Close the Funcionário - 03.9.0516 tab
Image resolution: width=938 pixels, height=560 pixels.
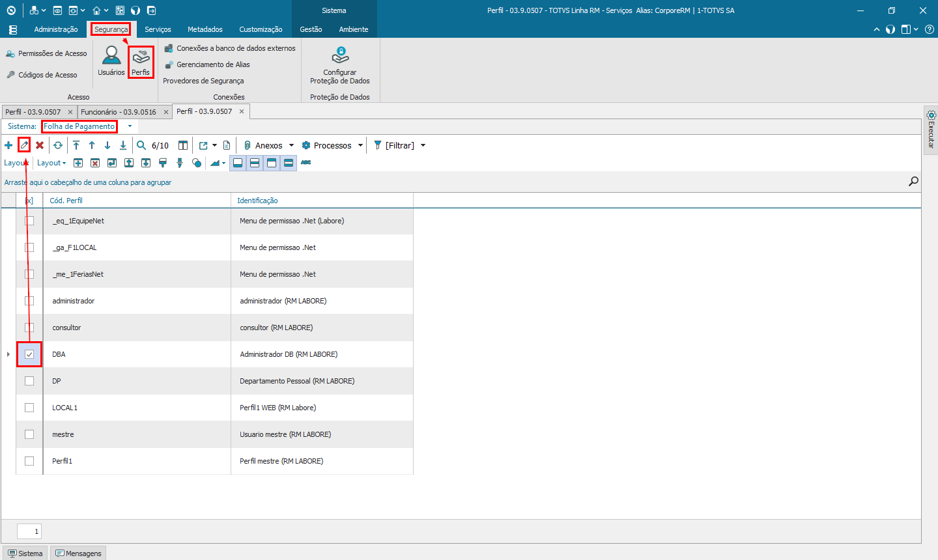(x=165, y=112)
